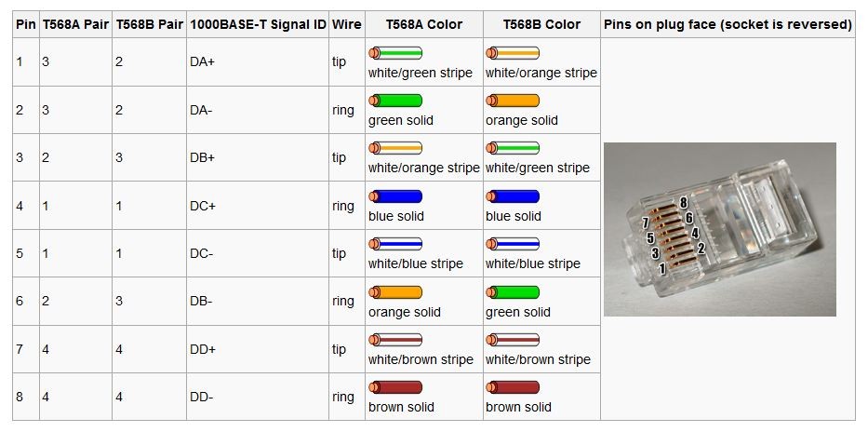Click the T568B white/blue stripe wire icon
The height and width of the screenshot is (432, 868).
(513, 244)
